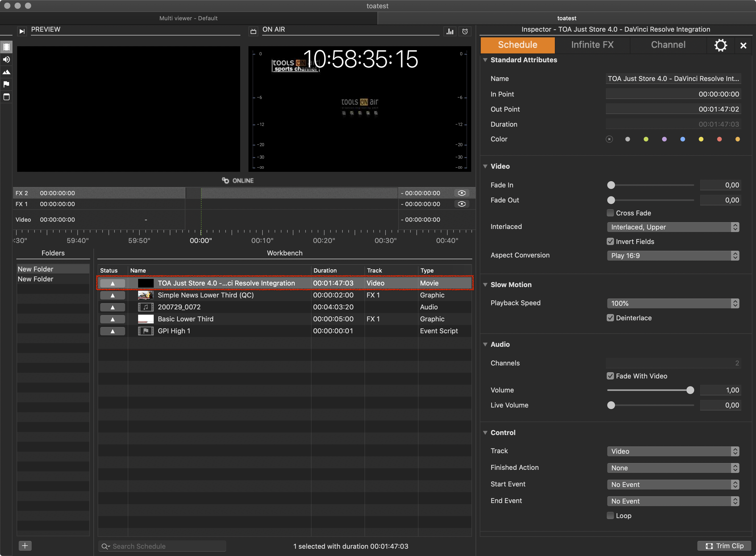The height and width of the screenshot is (556, 756).
Task: Sort workbench by Type column
Action: tap(445, 270)
